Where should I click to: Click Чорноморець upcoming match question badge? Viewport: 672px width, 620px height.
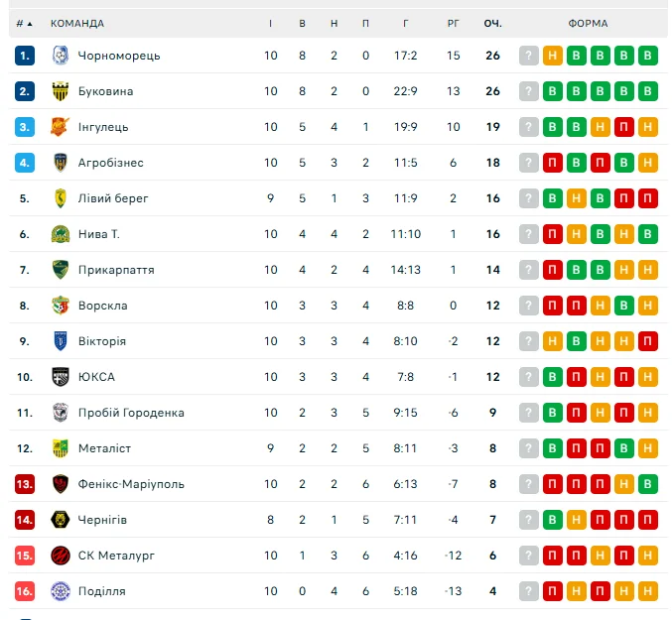529,56
